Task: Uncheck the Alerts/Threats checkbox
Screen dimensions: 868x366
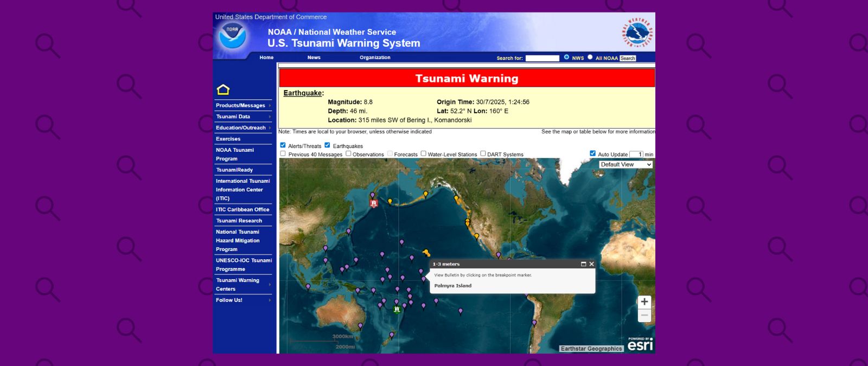Action: pyautogui.click(x=283, y=145)
